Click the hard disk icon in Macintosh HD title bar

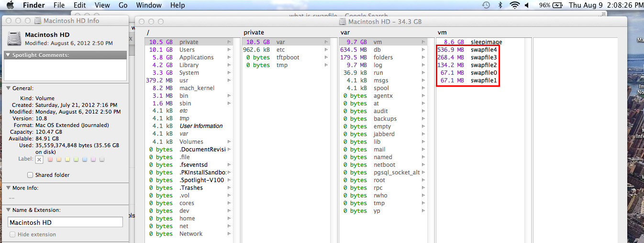[x=342, y=22]
